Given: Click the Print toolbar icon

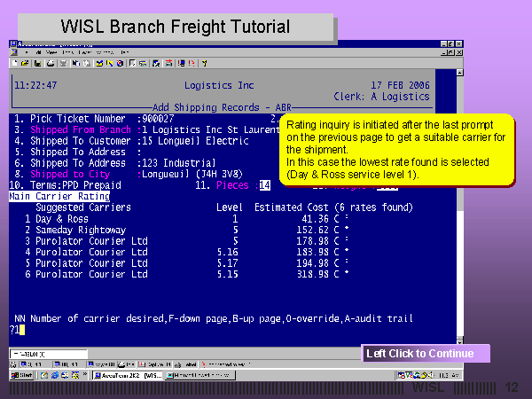Looking at the screenshot, I should point(51,63).
